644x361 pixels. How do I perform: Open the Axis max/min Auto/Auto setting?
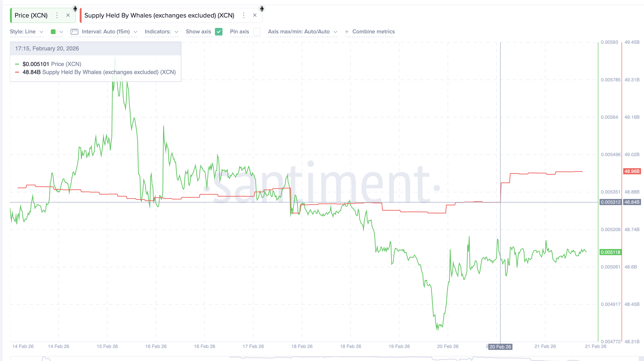[x=303, y=32]
